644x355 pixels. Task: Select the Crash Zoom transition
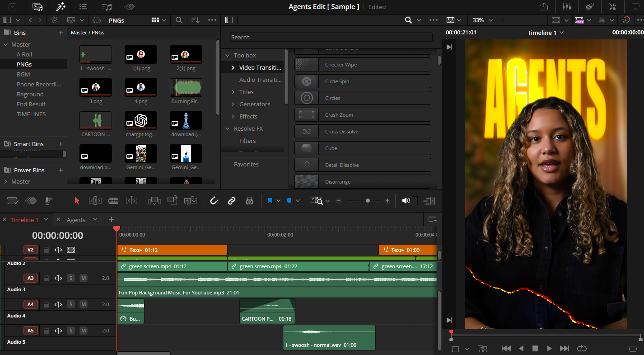pos(363,115)
